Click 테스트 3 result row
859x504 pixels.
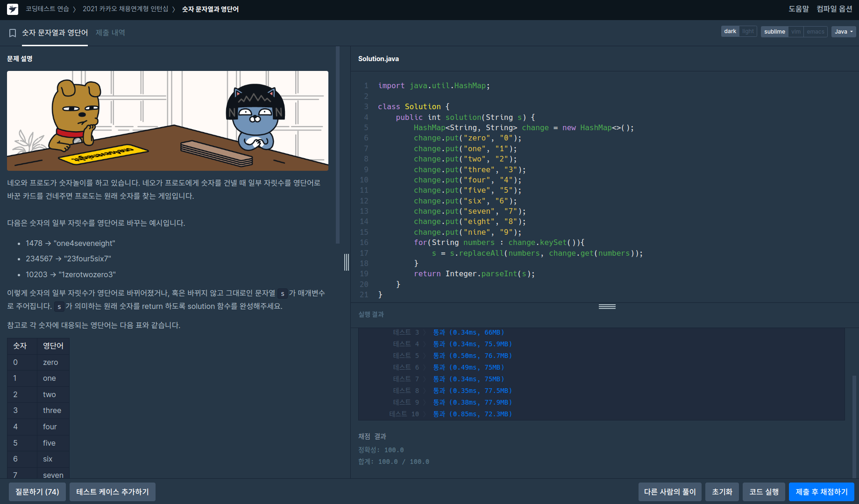coord(448,332)
